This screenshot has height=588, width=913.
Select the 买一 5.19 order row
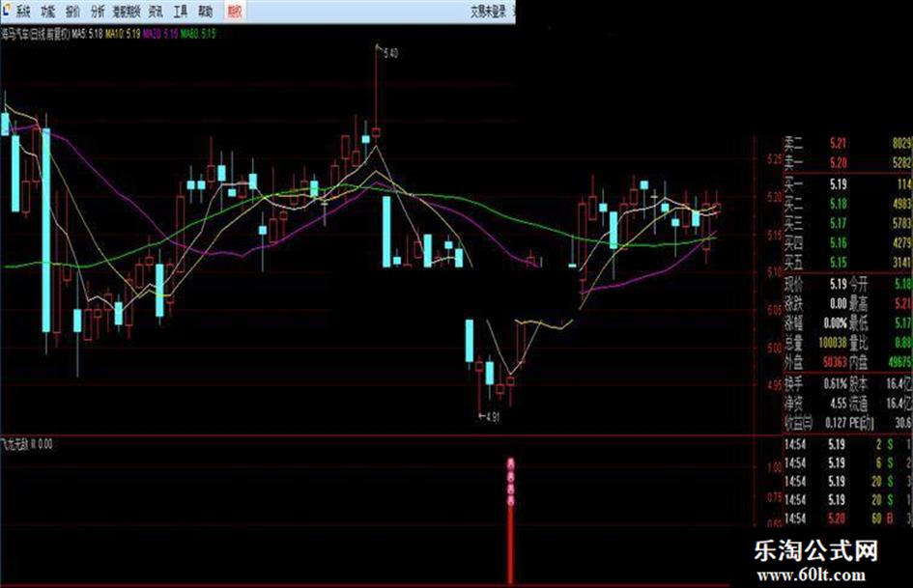coord(848,184)
